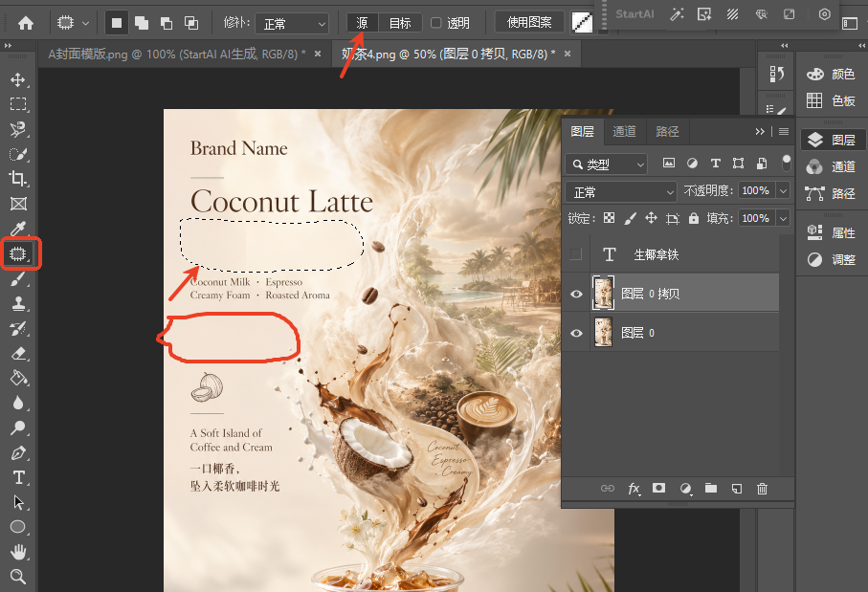Expand the 不透明度 opacity dropdown arrow
The image size is (868, 592).
783,191
